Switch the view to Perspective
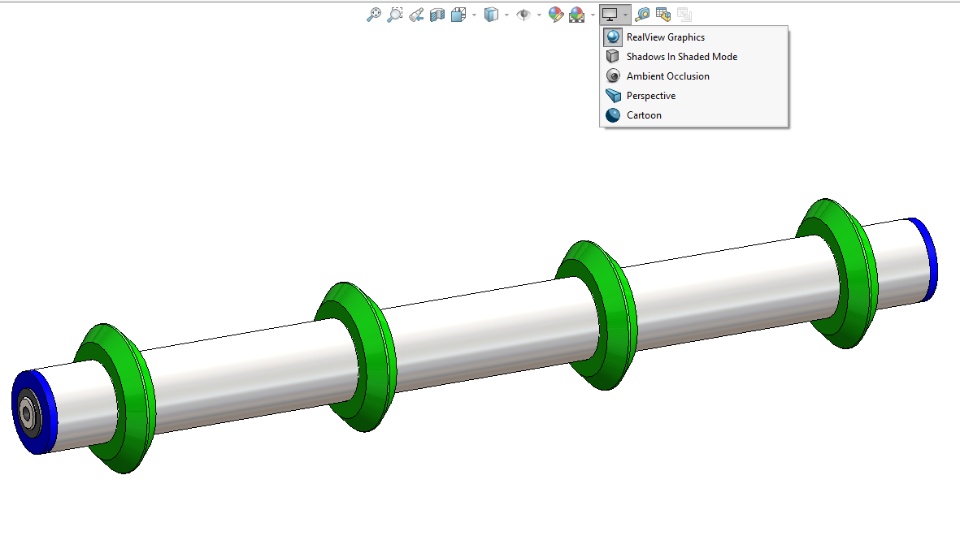960x540 pixels. point(694,96)
